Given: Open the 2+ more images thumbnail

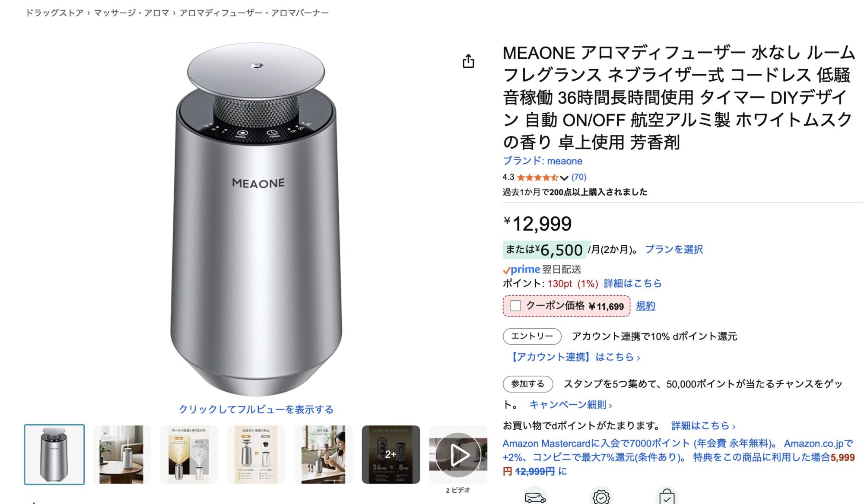Looking at the screenshot, I should pyautogui.click(x=391, y=454).
